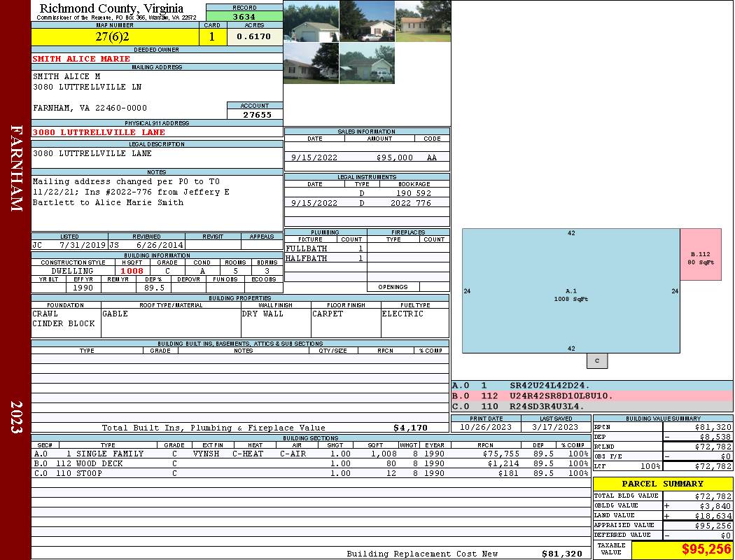Select the A.0 Single Family building section row
Screen dimensions: 735x560
pyautogui.click(x=310, y=454)
